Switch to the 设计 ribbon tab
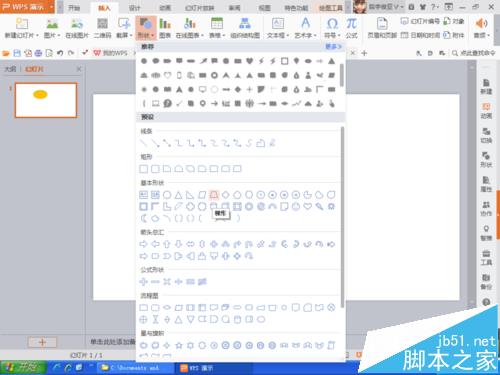 coord(135,7)
